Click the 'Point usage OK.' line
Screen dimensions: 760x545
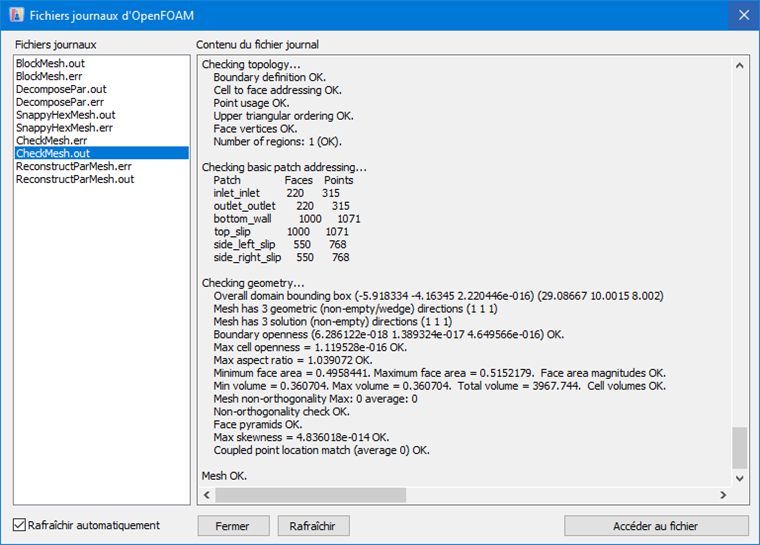252,103
